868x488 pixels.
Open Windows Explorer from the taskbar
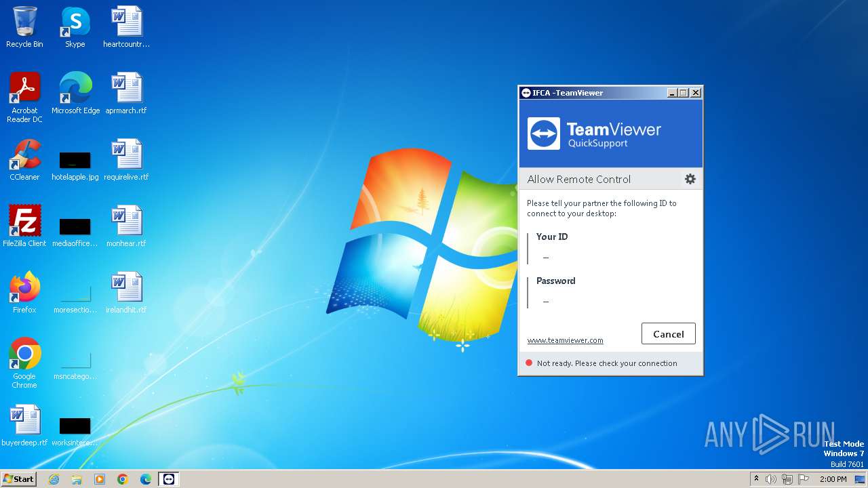tap(77, 479)
